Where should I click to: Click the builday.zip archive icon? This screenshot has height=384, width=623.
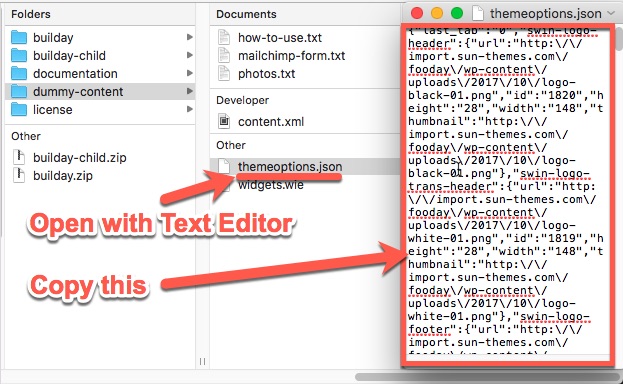point(19,175)
